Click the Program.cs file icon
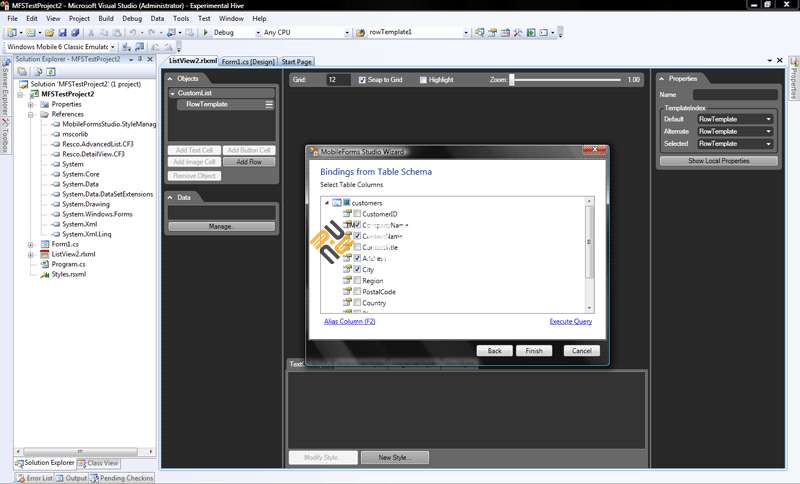This screenshot has width=800, height=484. coord(44,264)
